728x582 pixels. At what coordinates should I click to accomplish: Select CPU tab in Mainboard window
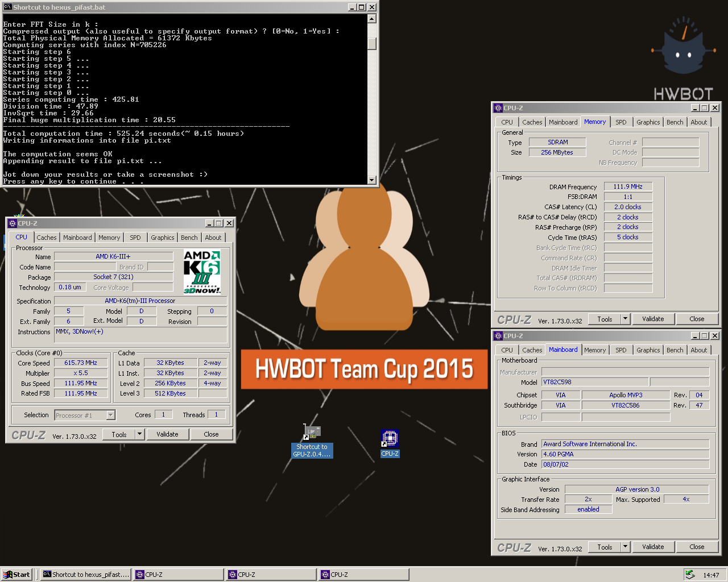pos(507,350)
